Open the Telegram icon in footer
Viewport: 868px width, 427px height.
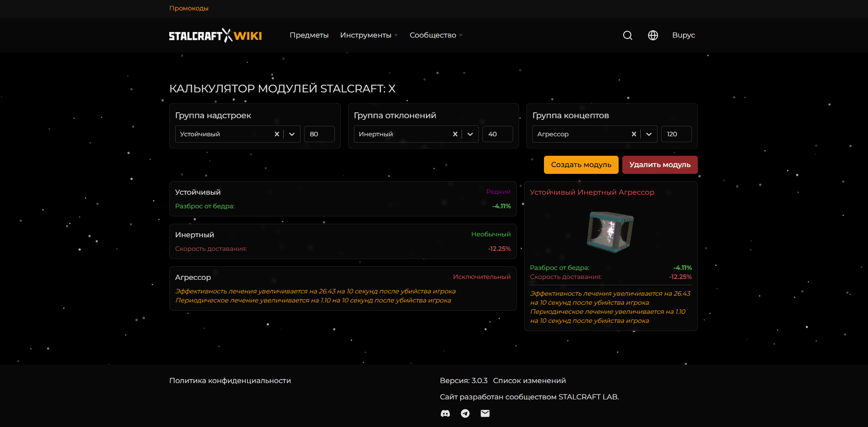(x=465, y=413)
